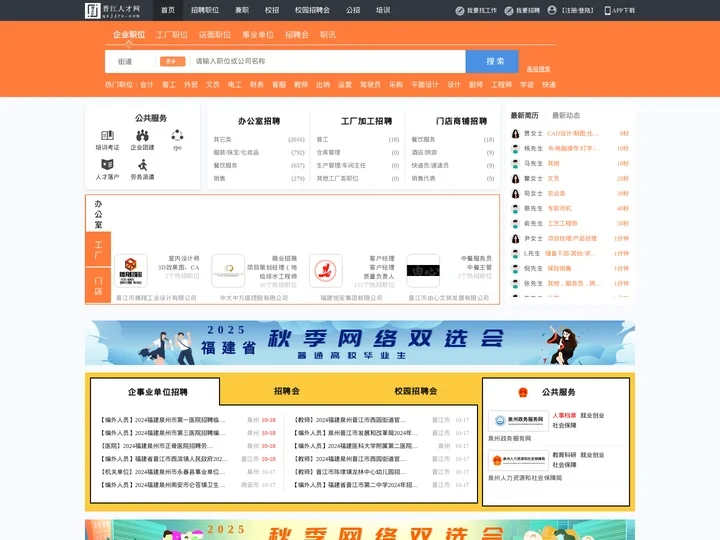Select the orange 门店 vertical tab
Viewport: 720px width, 540px height.
click(x=98, y=286)
